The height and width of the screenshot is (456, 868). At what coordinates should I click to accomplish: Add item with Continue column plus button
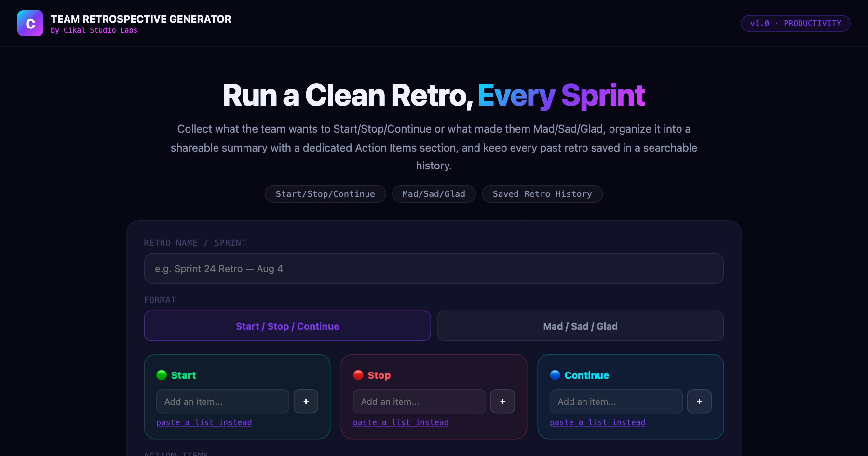(x=700, y=401)
